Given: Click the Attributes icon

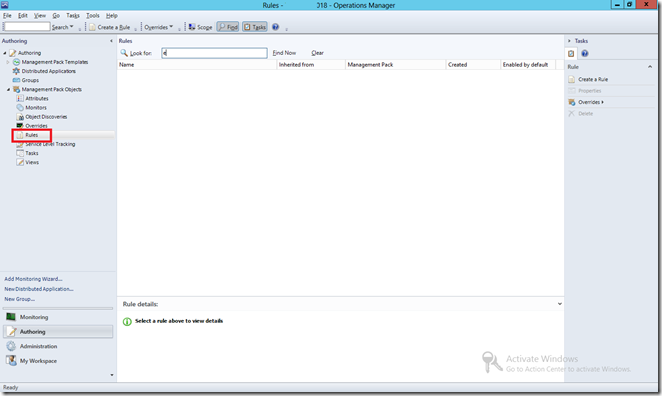Looking at the screenshot, I should [20, 98].
